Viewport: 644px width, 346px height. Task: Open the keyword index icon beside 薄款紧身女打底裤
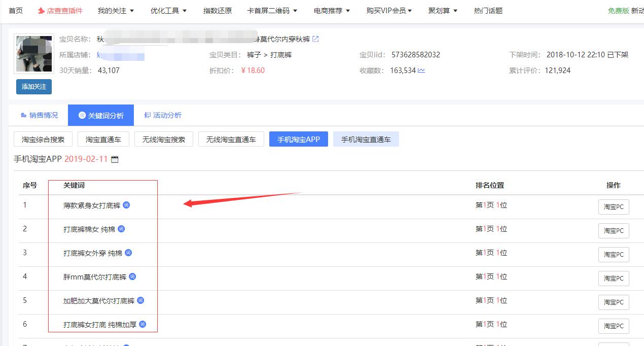point(127,205)
